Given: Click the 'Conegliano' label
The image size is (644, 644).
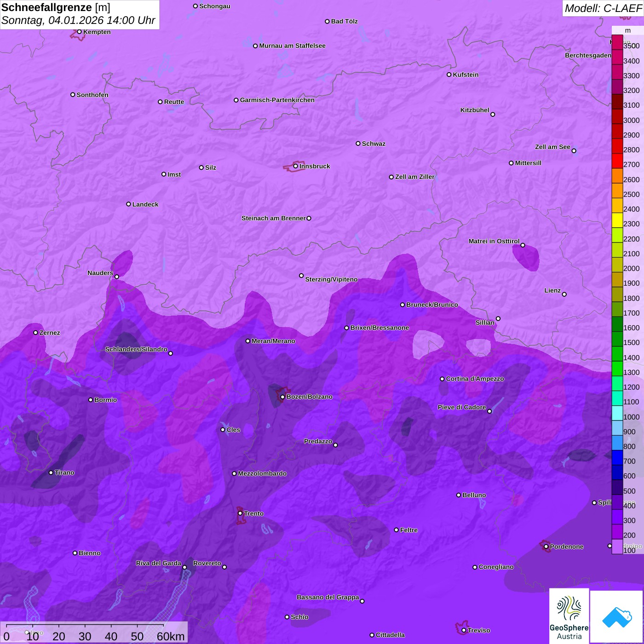Looking at the screenshot, I should [x=496, y=567].
